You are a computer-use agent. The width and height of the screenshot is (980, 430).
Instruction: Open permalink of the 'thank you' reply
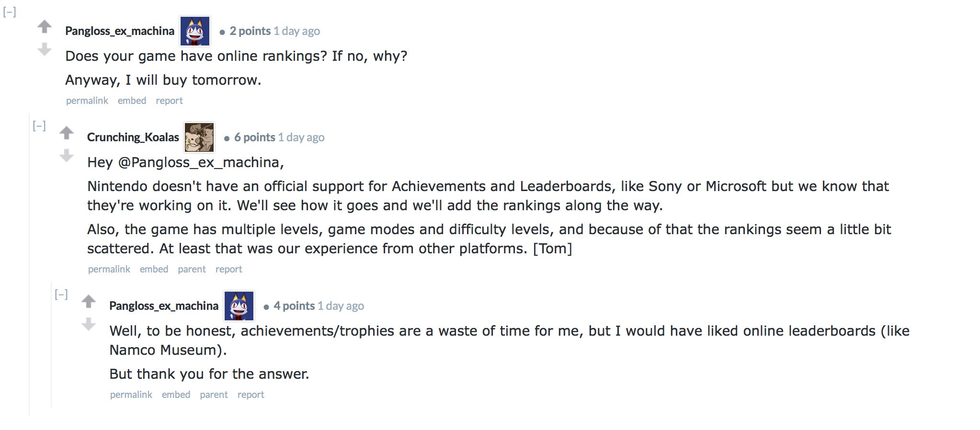[131, 395]
